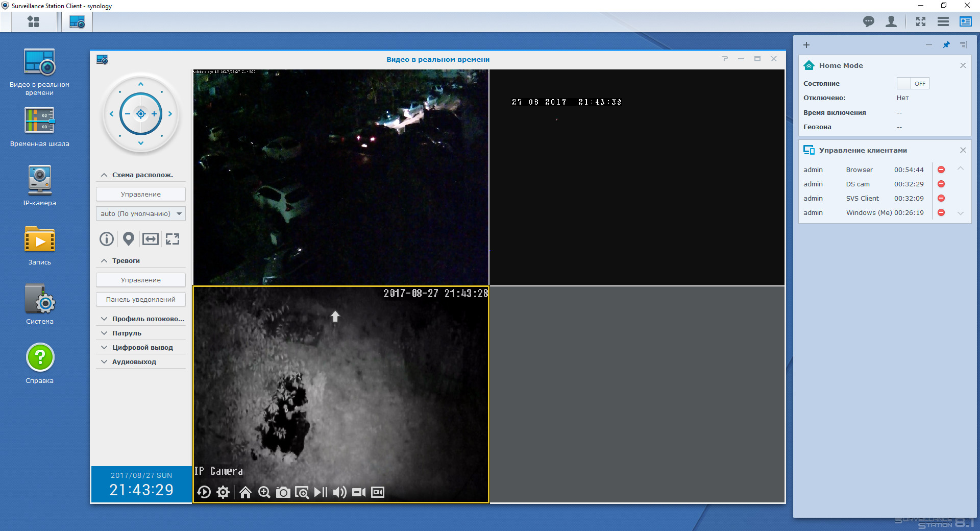Viewport: 980px width, 531px height.
Task: Open the user account menu
Action: click(891, 21)
